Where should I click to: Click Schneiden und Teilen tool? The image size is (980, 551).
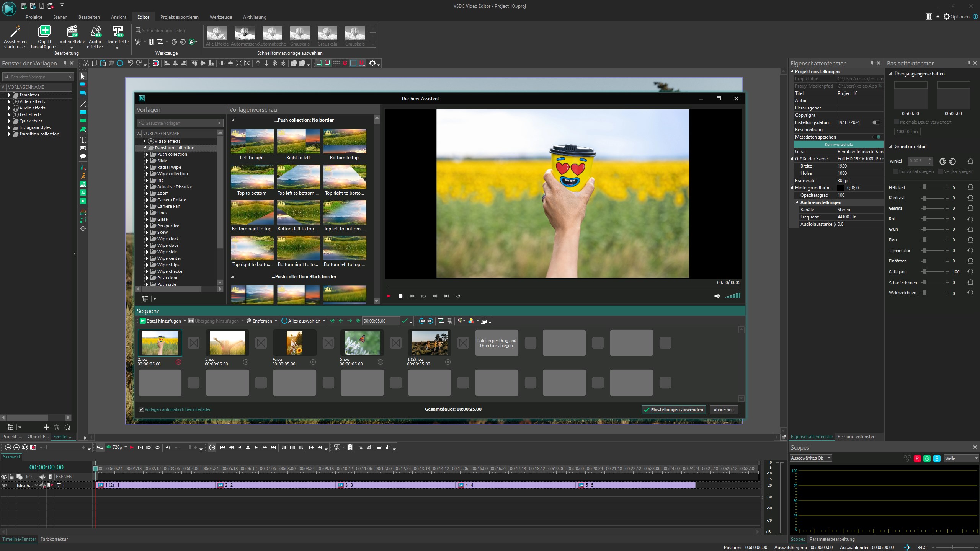pyautogui.click(x=160, y=30)
